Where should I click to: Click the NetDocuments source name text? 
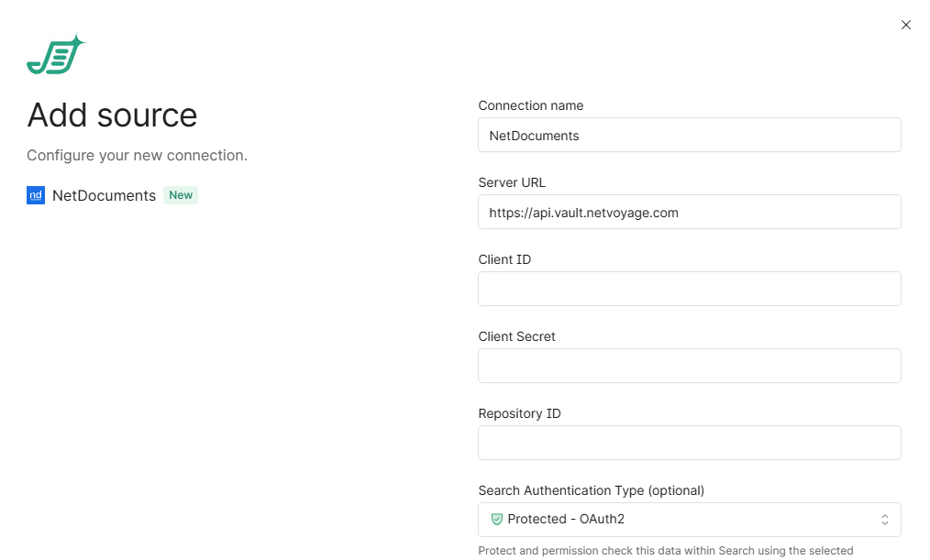click(104, 195)
